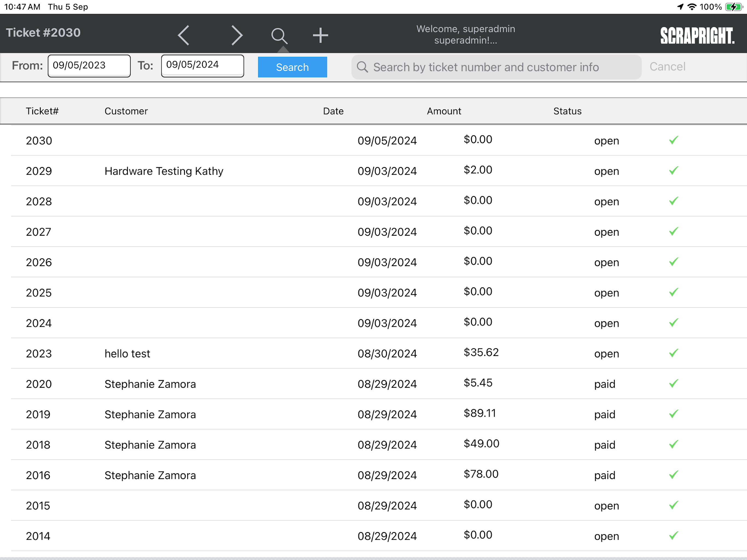Click the open status of ticket 2023
Screen dimensions: 747x560
pyautogui.click(x=606, y=354)
